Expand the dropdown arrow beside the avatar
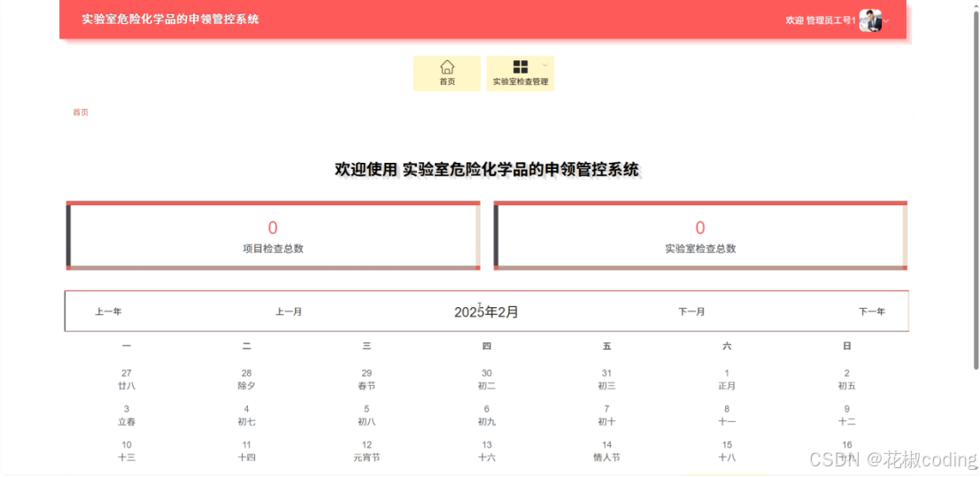 pyautogui.click(x=885, y=21)
